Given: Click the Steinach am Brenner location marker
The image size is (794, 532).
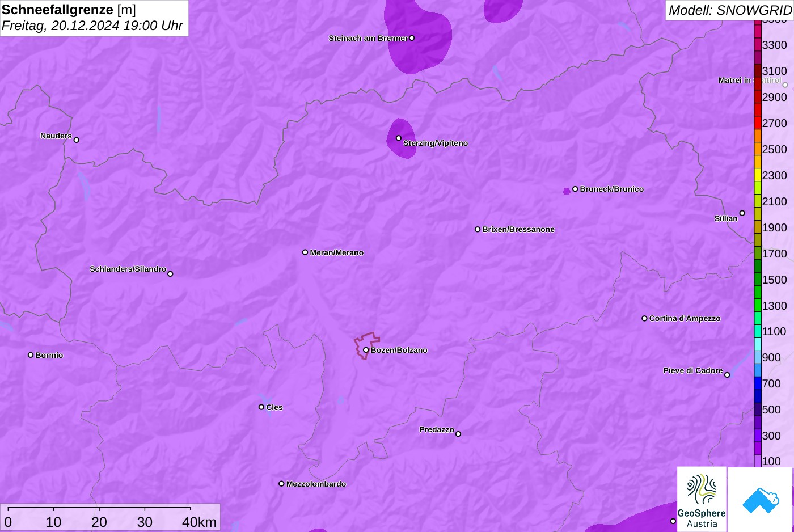Looking at the screenshot, I should point(412,38).
